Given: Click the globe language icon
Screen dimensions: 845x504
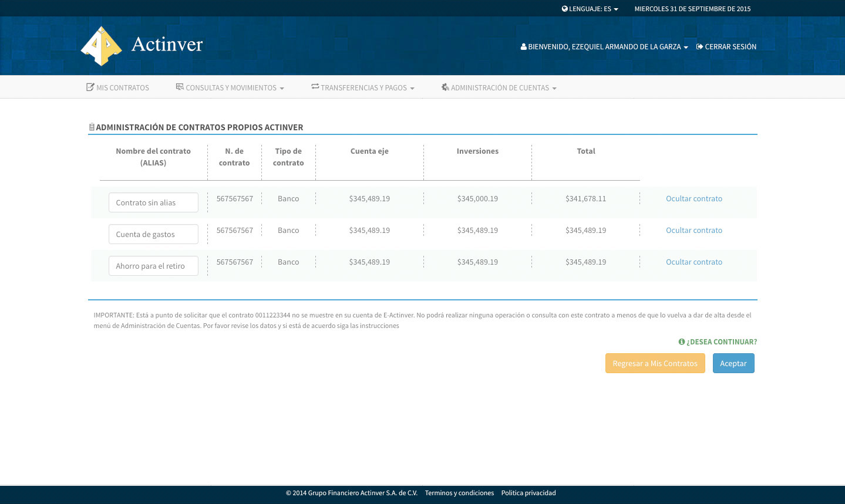Looking at the screenshot, I should tap(564, 9).
